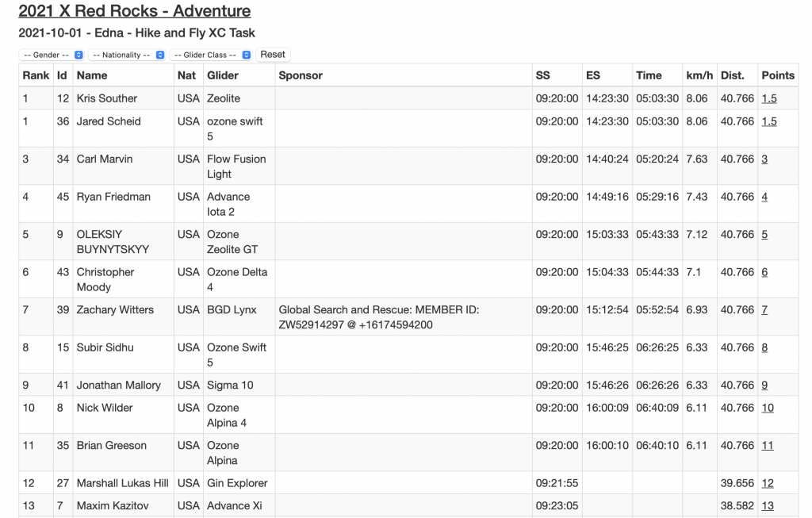Click the Points column header
Image resolution: width=812 pixels, height=518 pixels.
[x=777, y=75]
